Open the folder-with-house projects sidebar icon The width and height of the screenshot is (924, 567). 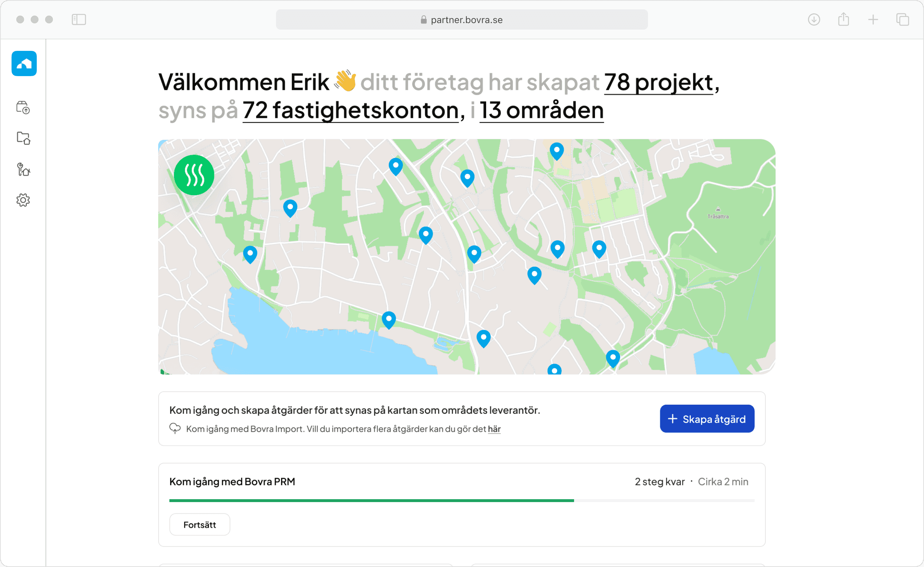click(x=23, y=138)
